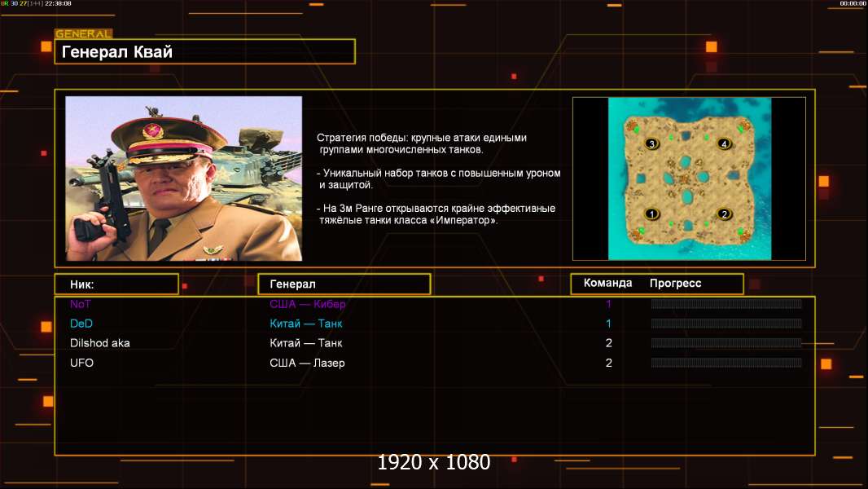This screenshot has width=868, height=489.
Task: Click the General Kwai portrait image
Action: pos(183,178)
